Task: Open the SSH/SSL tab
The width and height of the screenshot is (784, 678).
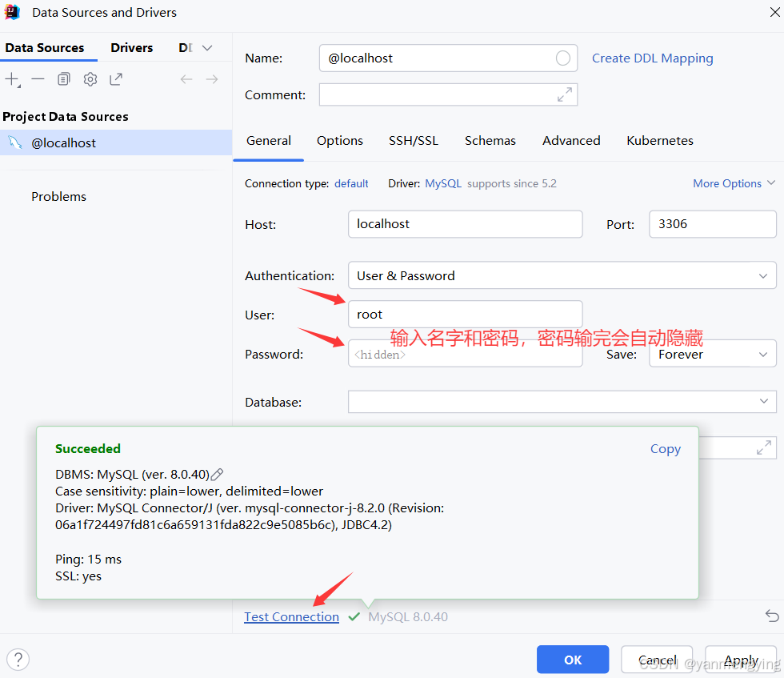Action: pos(414,141)
